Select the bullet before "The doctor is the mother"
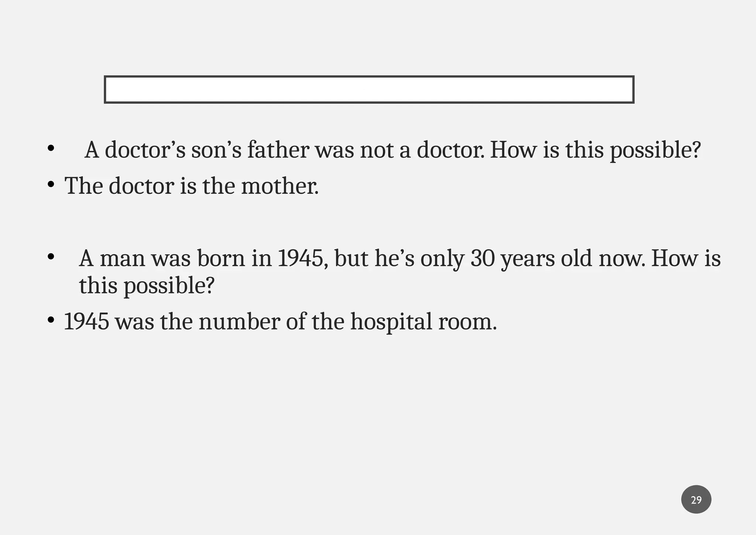The height and width of the screenshot is (535, 756). tap(51, 184)
